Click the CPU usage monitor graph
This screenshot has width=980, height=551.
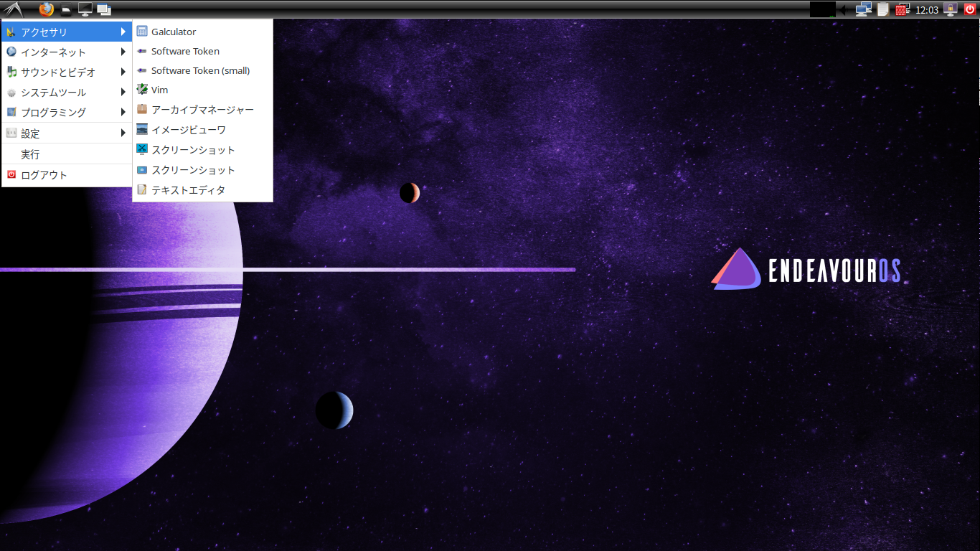pos(823,9)
